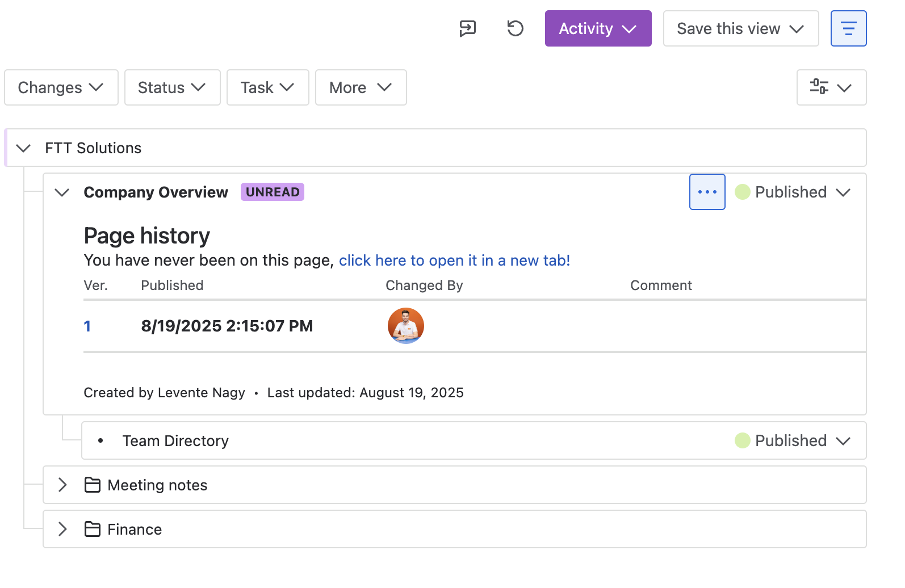
Task: Expand the Meeting notes folder
Action: (x=62, y=485)
